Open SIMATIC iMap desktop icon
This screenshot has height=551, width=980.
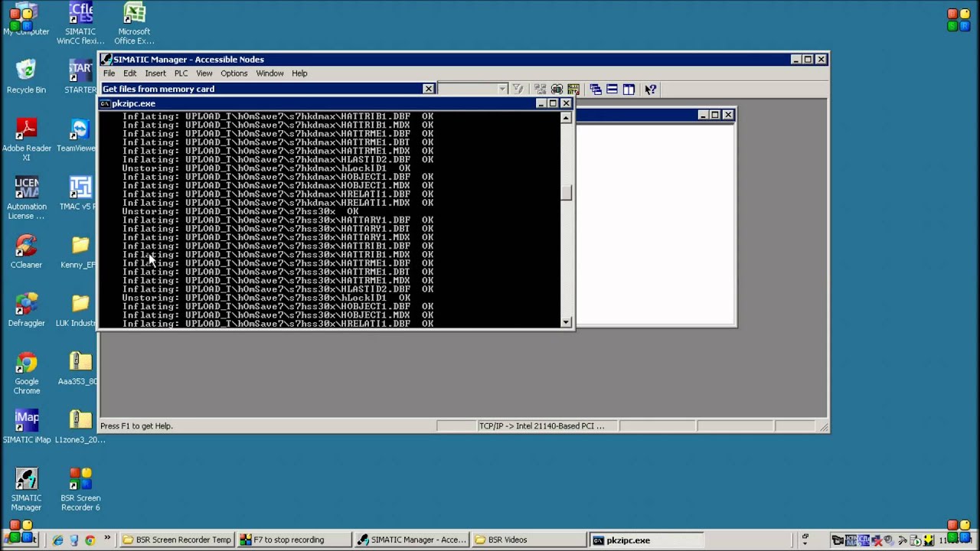click(26, 425)
